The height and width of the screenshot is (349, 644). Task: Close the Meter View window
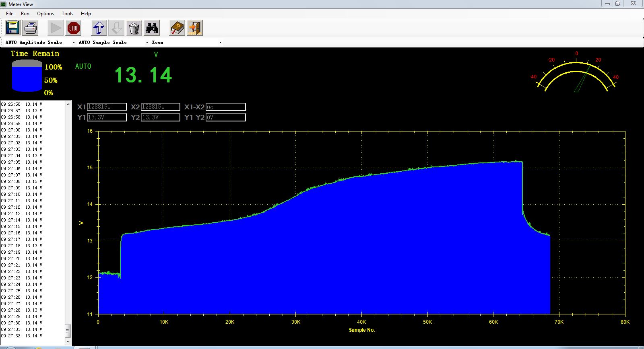[x=633, y=4]
